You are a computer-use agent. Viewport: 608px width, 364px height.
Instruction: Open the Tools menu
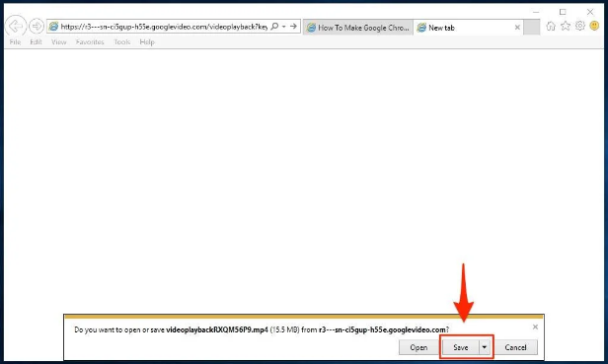click(121, 41)
